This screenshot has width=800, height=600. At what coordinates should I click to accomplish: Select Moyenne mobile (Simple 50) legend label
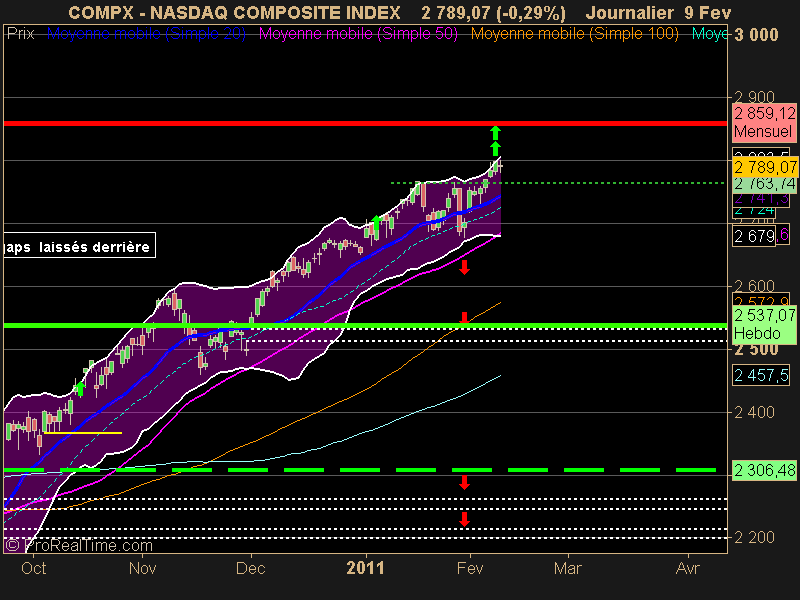coord(358,34)
